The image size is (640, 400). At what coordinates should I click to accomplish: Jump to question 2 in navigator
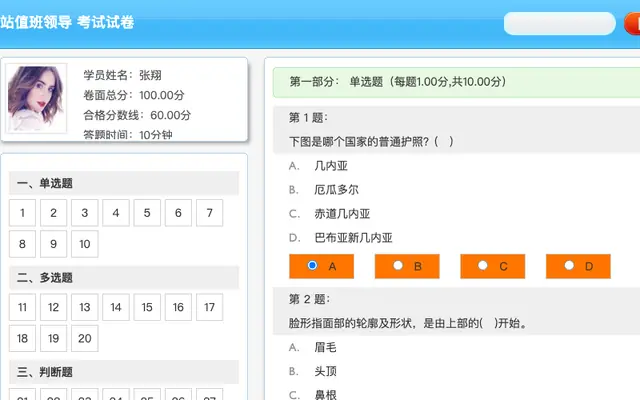click(x=53, y=213)
